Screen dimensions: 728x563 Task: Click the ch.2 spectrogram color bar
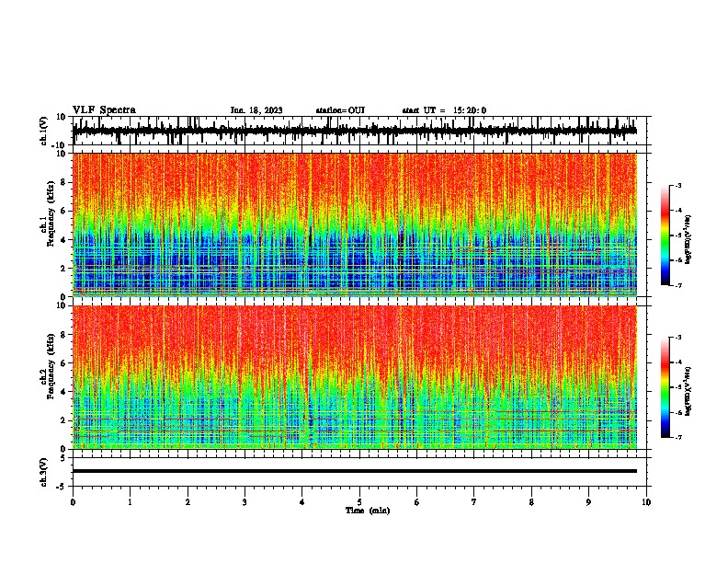click(665, 387)
